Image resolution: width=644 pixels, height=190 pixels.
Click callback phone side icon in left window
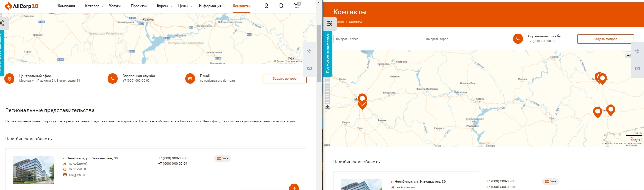click(309, 51)
